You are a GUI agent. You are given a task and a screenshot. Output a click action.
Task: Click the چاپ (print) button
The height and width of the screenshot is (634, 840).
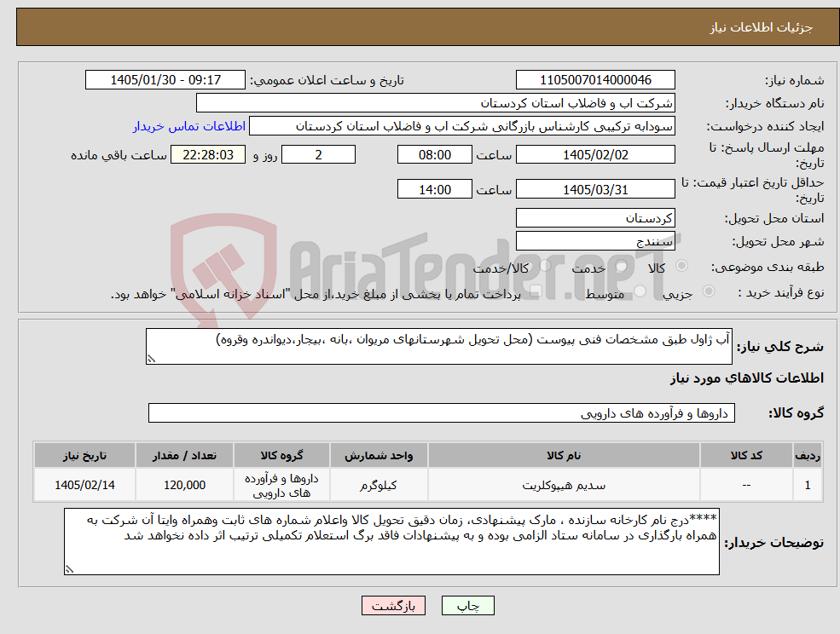click(x=467, y=606)
